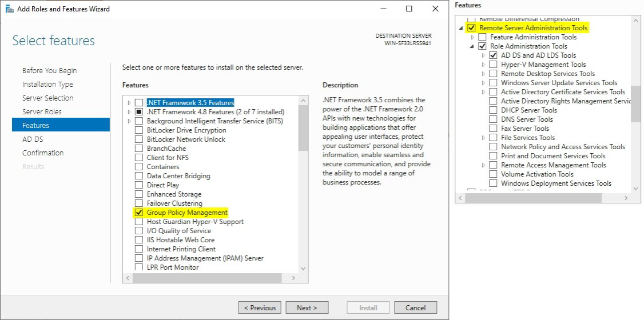The height and width of the screenshot is (320, 644).
Task: Click the Next button
Action: 307,307
